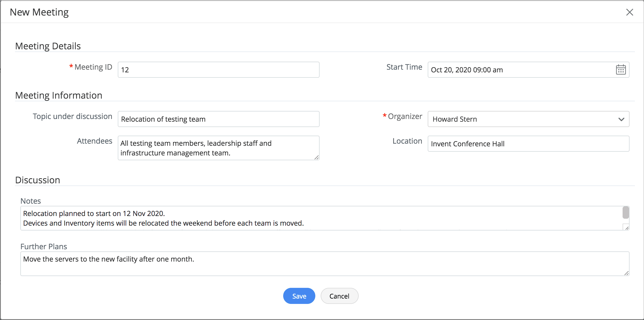The image size is (644, 320).
Task: Click the Location input field
Action: [x=528, y=144]
